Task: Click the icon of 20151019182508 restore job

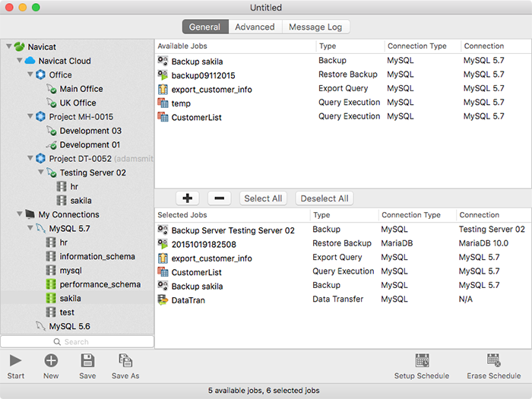Action: [163, 244]
